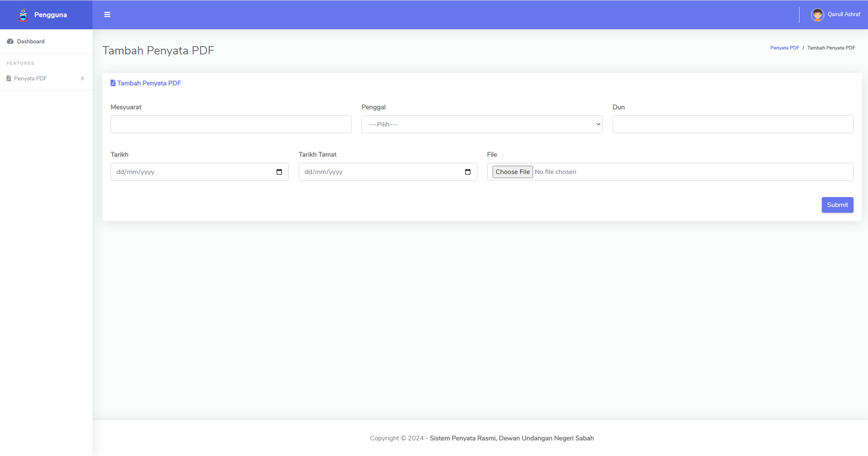Click the Submit button

click(x=837, y=205)
